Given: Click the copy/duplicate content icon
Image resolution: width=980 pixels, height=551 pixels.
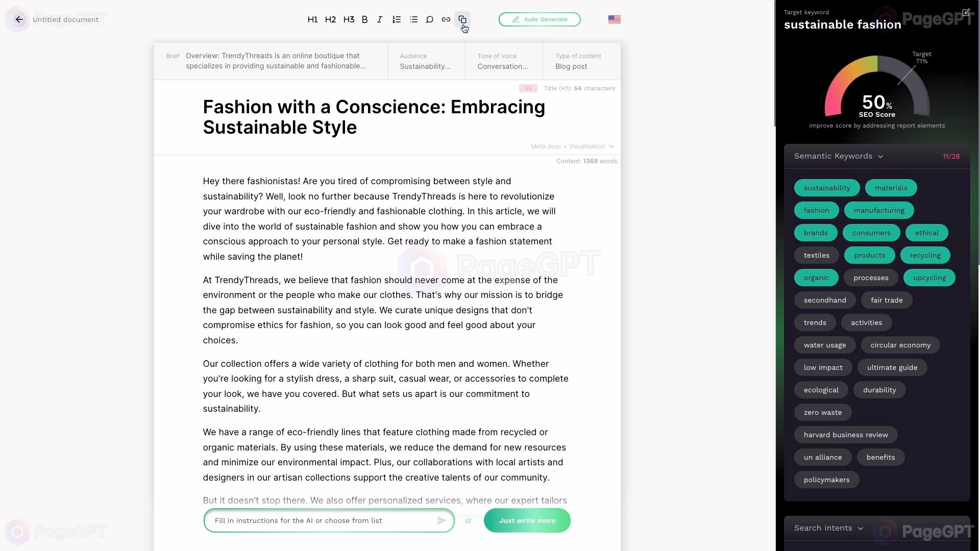Looking at the screenshot, I should (x=463, y=19).
